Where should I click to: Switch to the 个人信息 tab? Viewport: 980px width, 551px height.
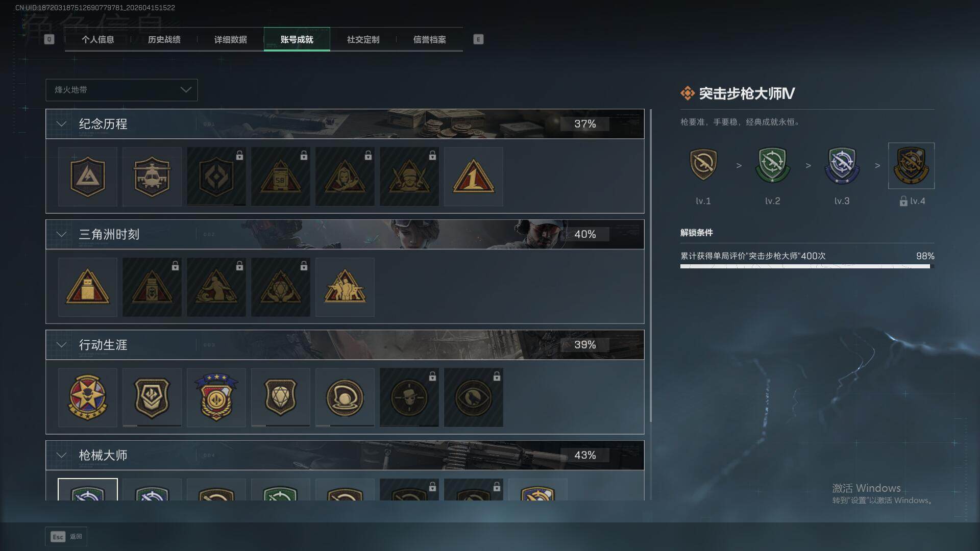97,39
